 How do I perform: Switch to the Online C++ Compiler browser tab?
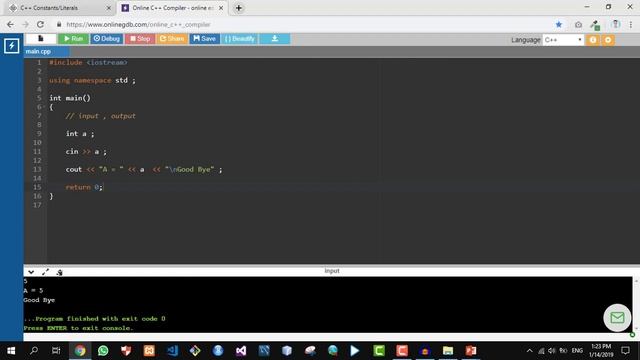click(172, 8)
